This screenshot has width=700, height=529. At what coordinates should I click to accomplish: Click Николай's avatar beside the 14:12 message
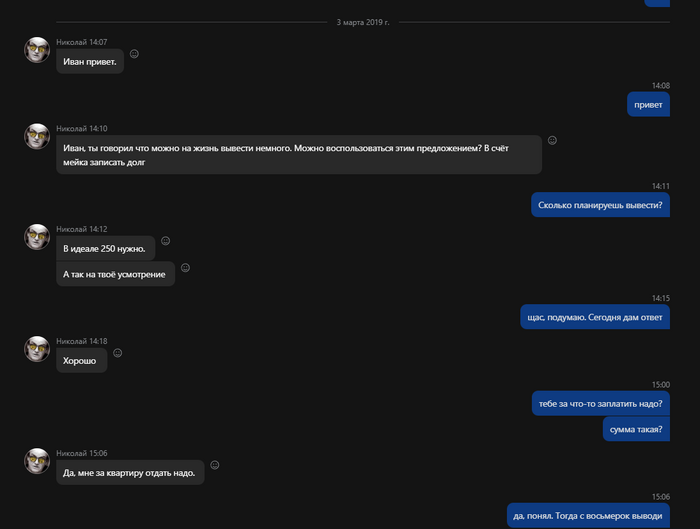37,237
